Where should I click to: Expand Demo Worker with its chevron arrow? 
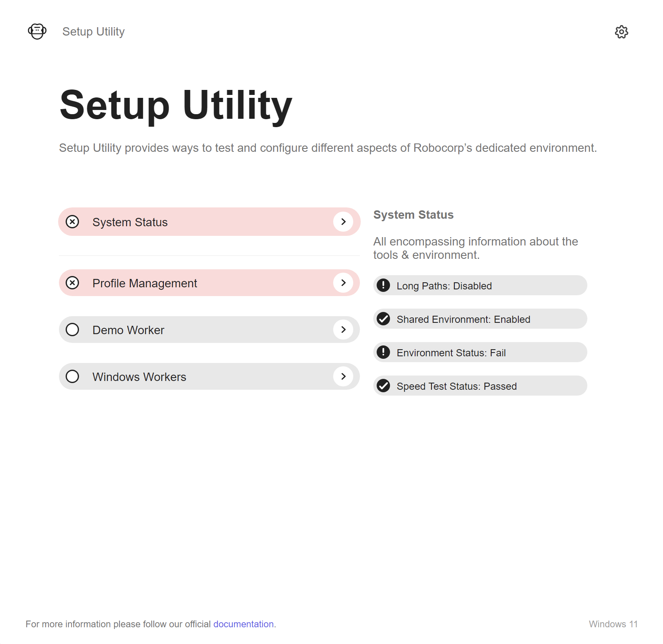pos(343,330)
